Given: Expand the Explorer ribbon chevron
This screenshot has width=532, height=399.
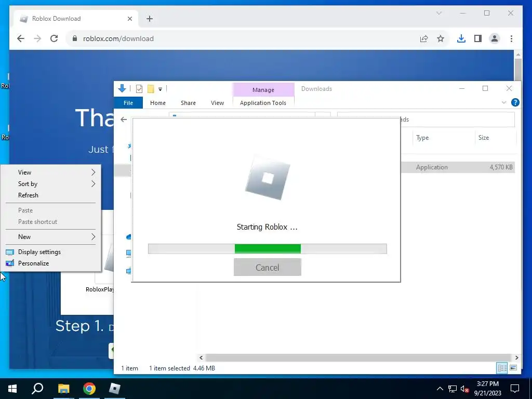Looking at the screenshot, I should tap(504, 102).
